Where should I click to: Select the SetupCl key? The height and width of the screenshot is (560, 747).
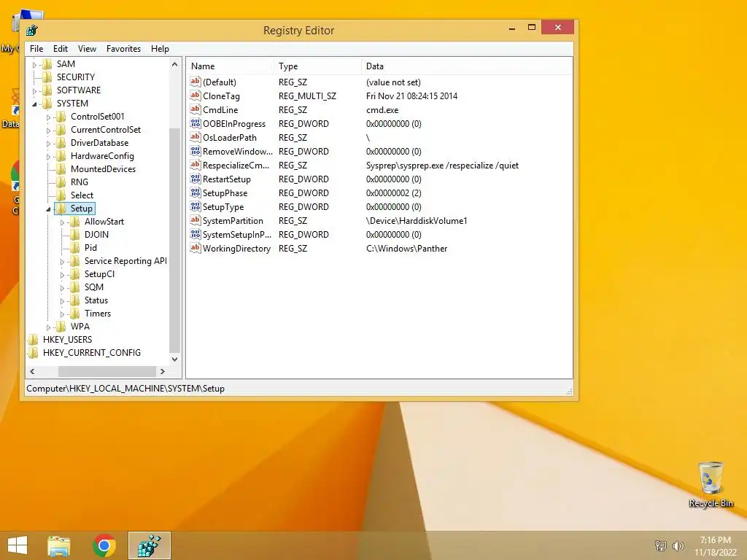point(99,274)
